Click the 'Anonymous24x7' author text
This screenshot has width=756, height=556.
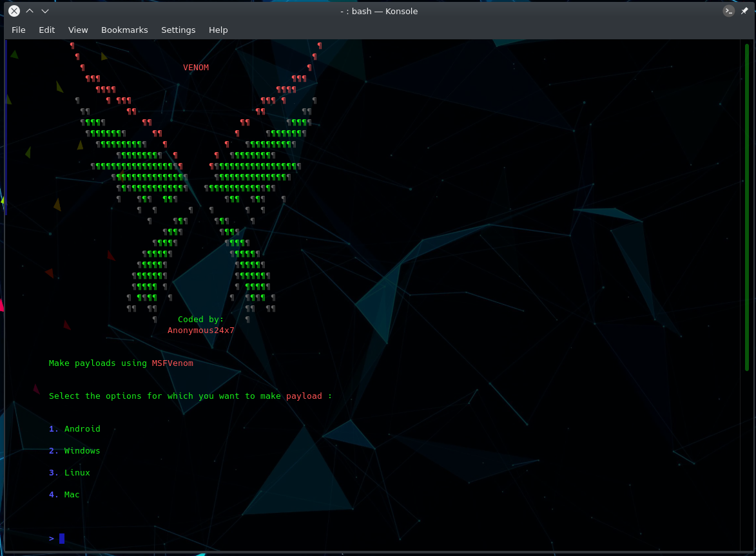pos(200,330)
